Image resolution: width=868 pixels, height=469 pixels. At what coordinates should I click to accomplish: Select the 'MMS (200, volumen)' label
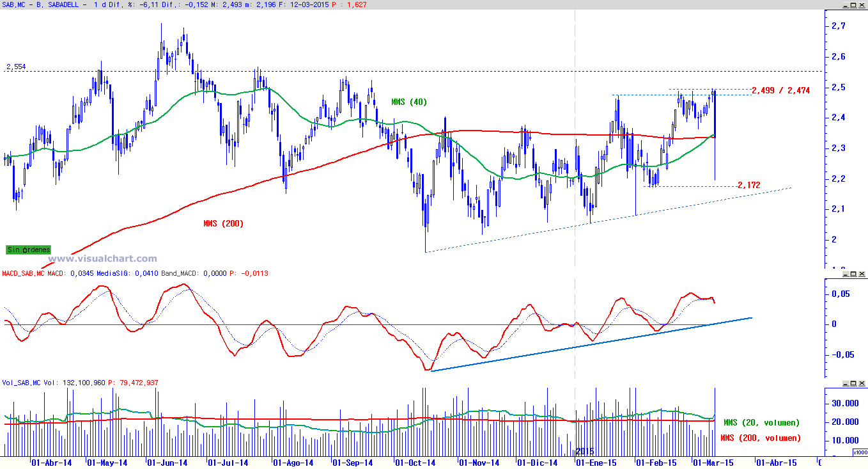[x=760, y=438]
